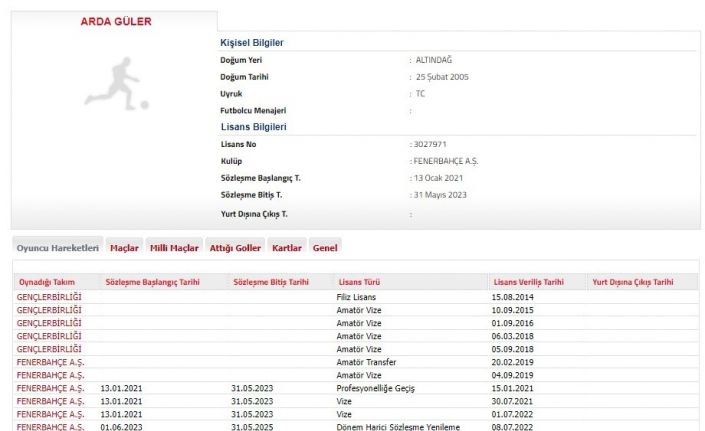
Task: Open FENERBAHÇE A.Ş. link in Amatör Transfer row
Action: coord(50,362)
